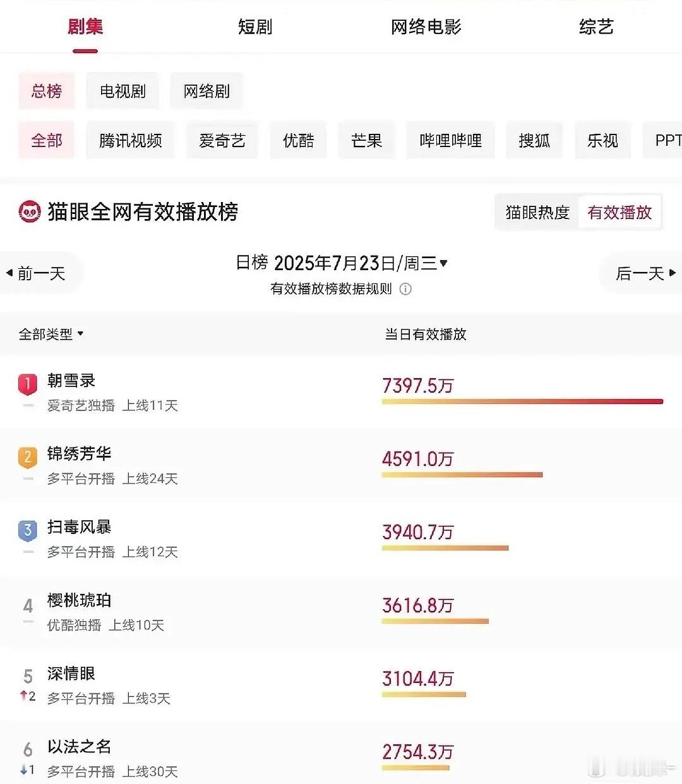Click the 4591.0万 play count
682x784 pixels.
pyautogui.click(x=417, y=458)
